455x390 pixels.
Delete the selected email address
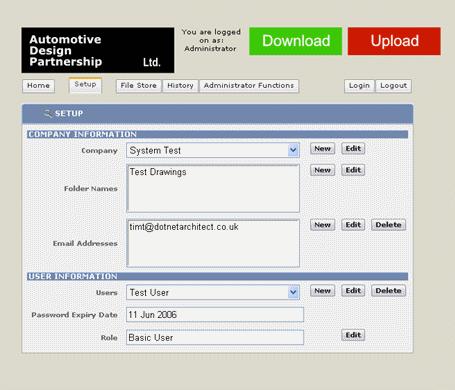388,225
